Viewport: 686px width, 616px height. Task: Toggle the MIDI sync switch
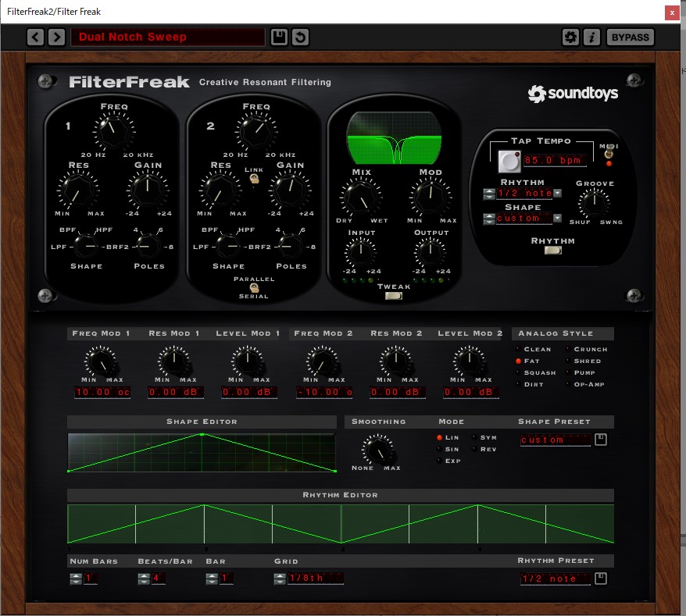[609, 154]
